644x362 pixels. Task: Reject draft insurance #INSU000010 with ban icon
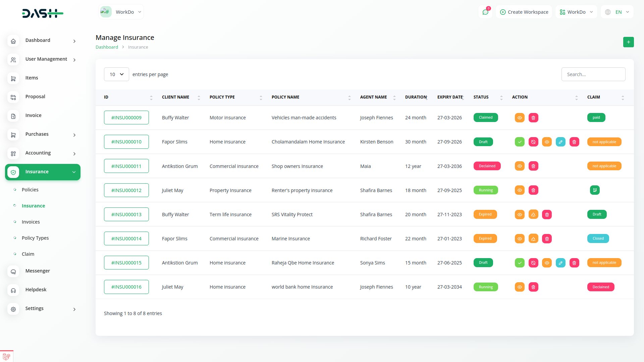pyautogui.click(x=533, y=142)
